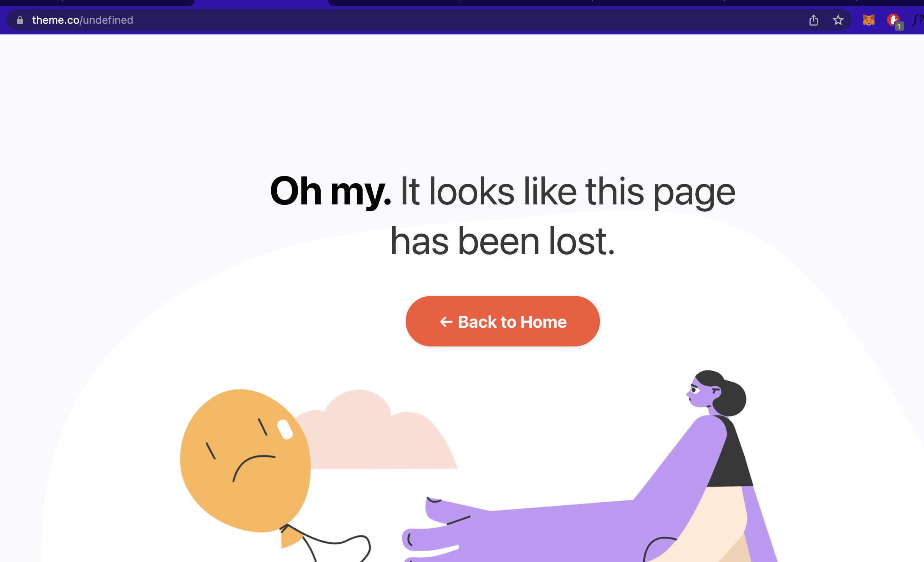This screenshot has height=562, width=924.
Task: Open the share page icon
Action: (814, 20)
